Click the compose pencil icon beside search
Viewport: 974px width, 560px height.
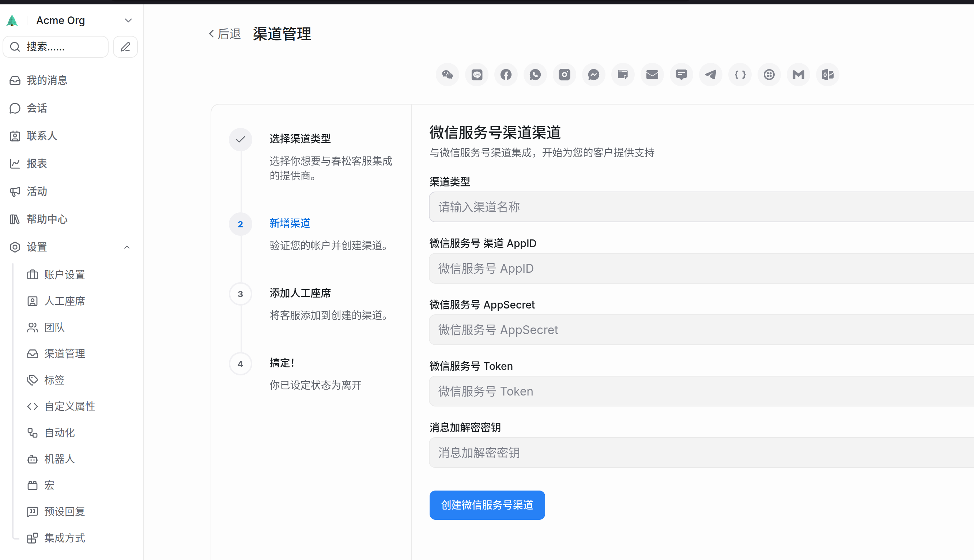125,47
